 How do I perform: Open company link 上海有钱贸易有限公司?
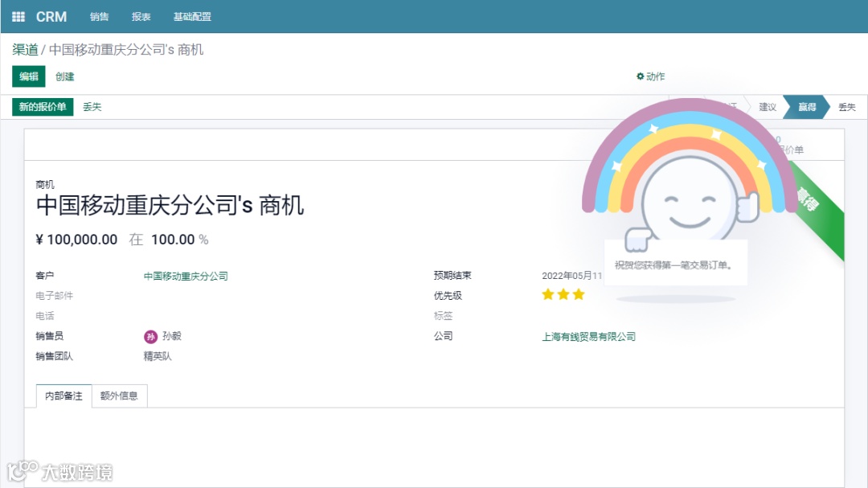pos(588,337)
